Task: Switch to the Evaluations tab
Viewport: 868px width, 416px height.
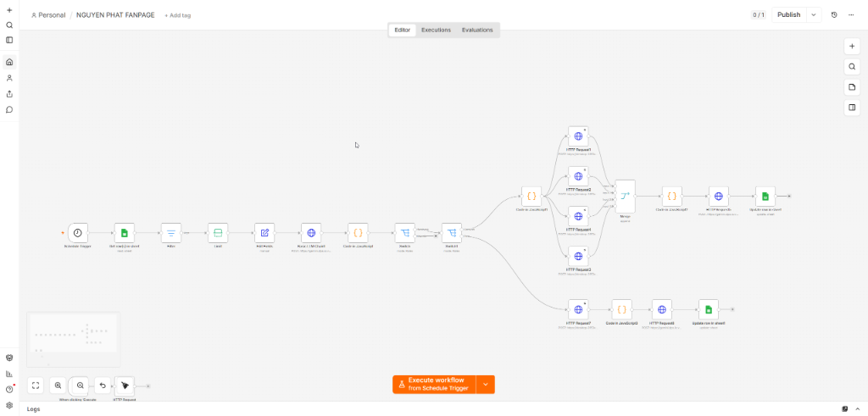Action: pos(477,30)
